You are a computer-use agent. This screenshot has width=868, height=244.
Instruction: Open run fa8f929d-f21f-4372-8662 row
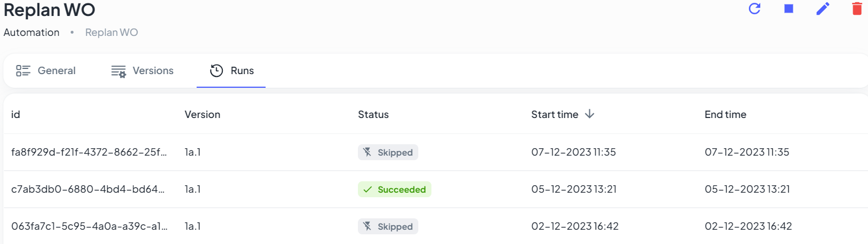(89, 152)
